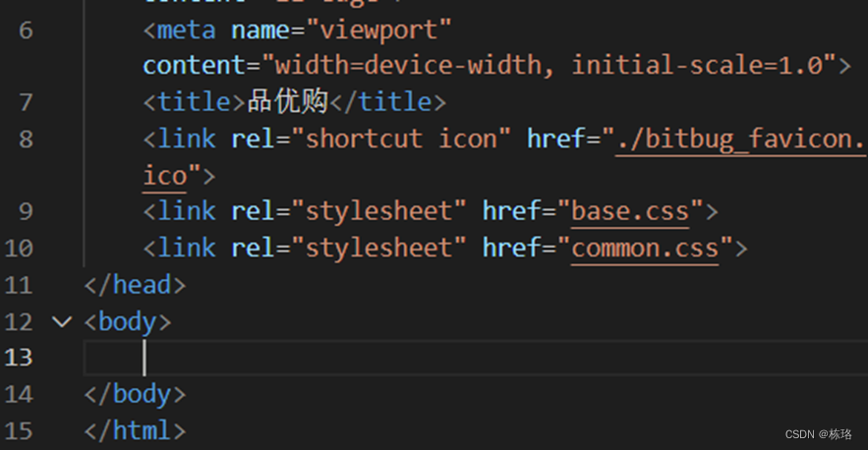Click the closing </html> tag
868x450 pixels.
pyautogui.click(x=135, y=430)
